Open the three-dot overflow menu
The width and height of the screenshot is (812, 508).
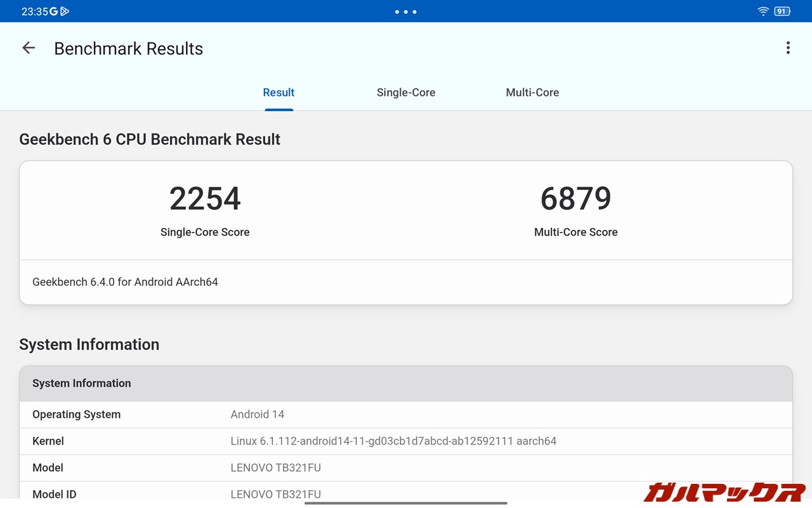(788, 48)
